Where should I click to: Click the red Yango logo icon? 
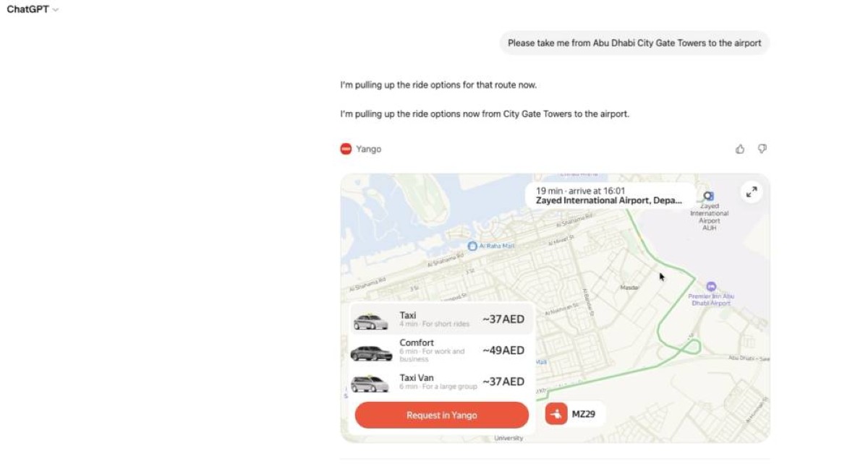(346, 149)
